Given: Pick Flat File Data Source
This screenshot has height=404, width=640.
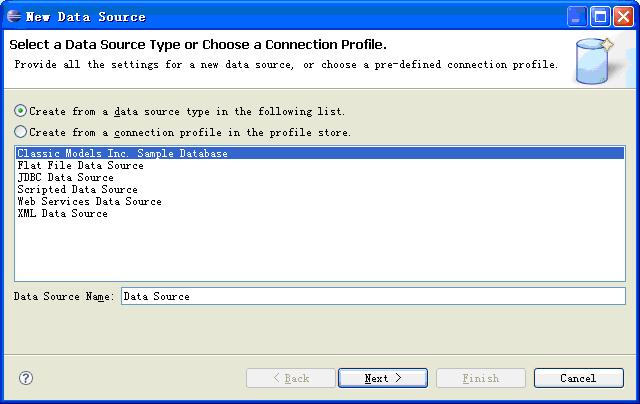Looking at the screenshot, I should 81,166.
